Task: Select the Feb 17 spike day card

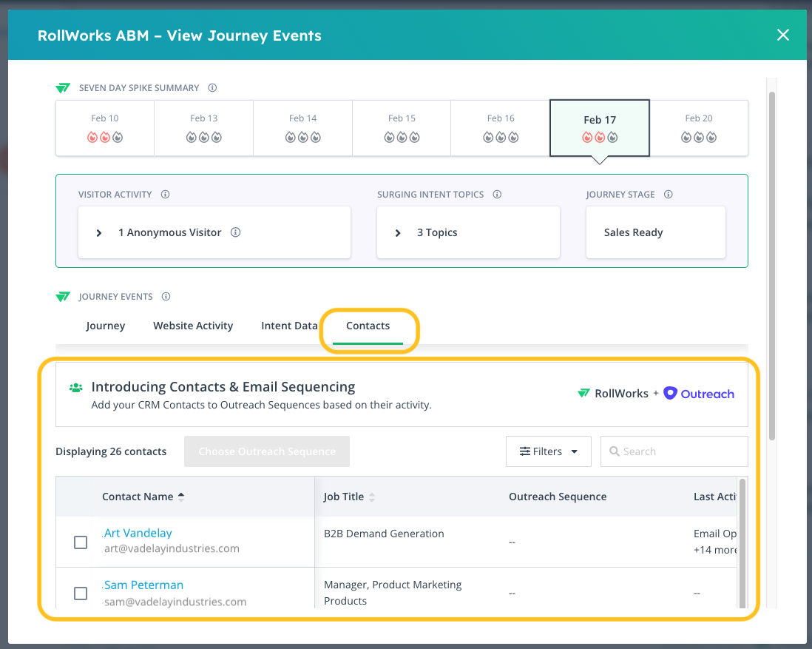Action: (600, 128)
